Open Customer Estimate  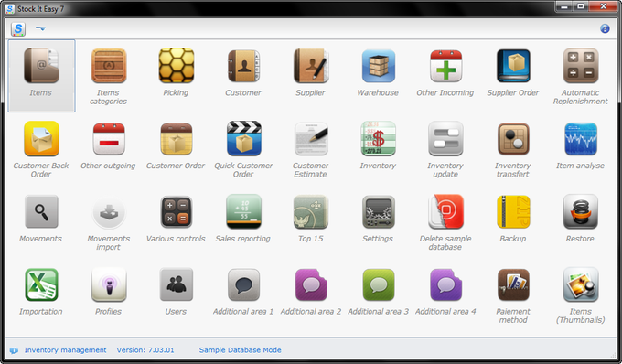point(311,139)
